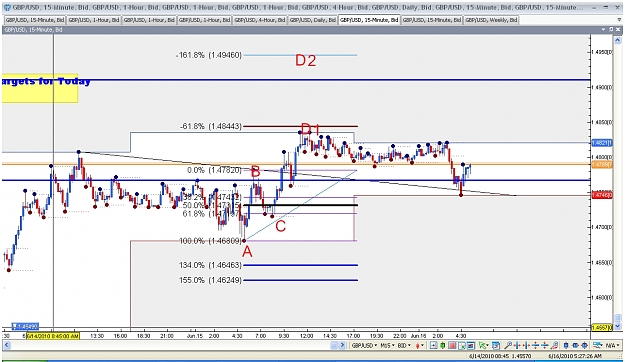Screen dimensions: 625x362
Task: Open the chart pane options arrow in the title strip
Action: [x=603, y=30]
